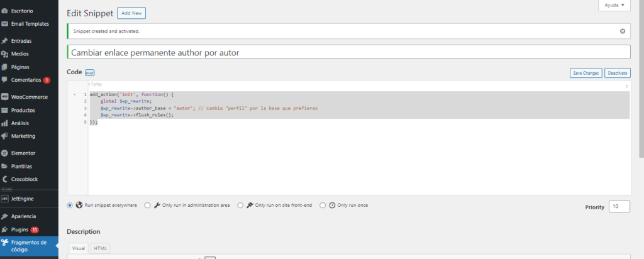Screen dimensions: 644x259
Task: Click the snippet title input field
Action: pyautogui.click(x=348, y=53)
